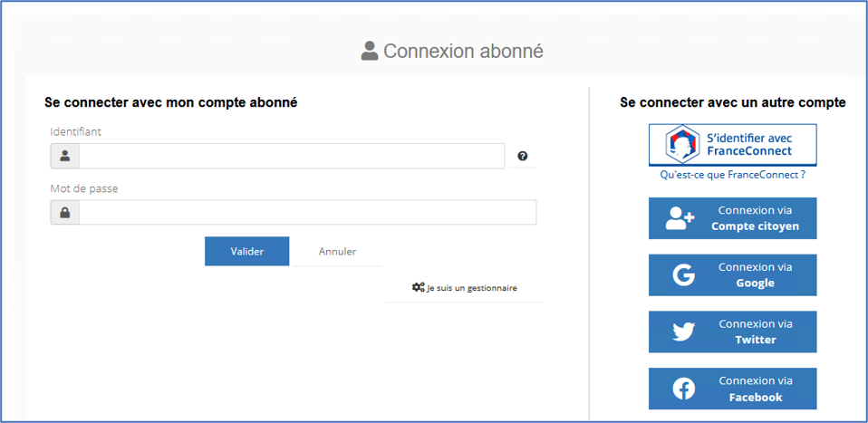Click the help question mark icon
The image size is (868, 423).
522,156
